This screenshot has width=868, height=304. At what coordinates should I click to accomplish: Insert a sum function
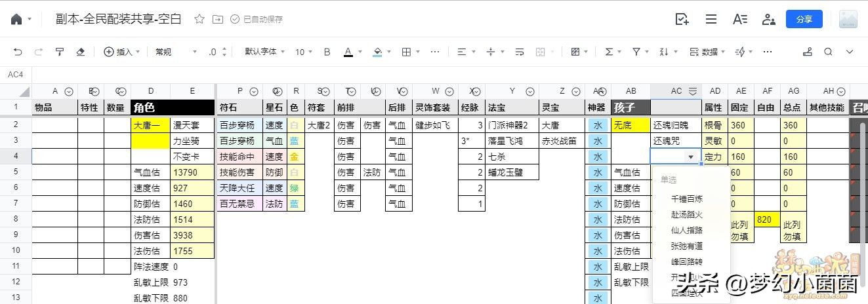pyautogui.click(x=609, y=52)
